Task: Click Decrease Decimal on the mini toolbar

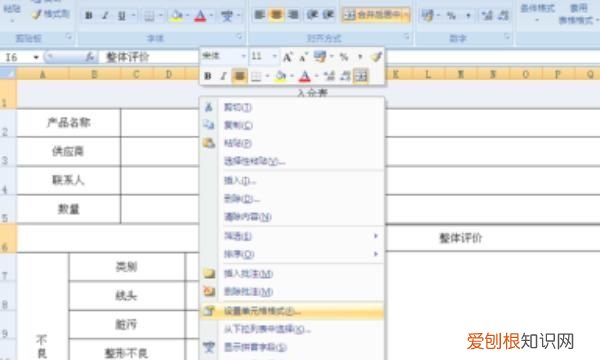Action: click(x=345, y=76)
